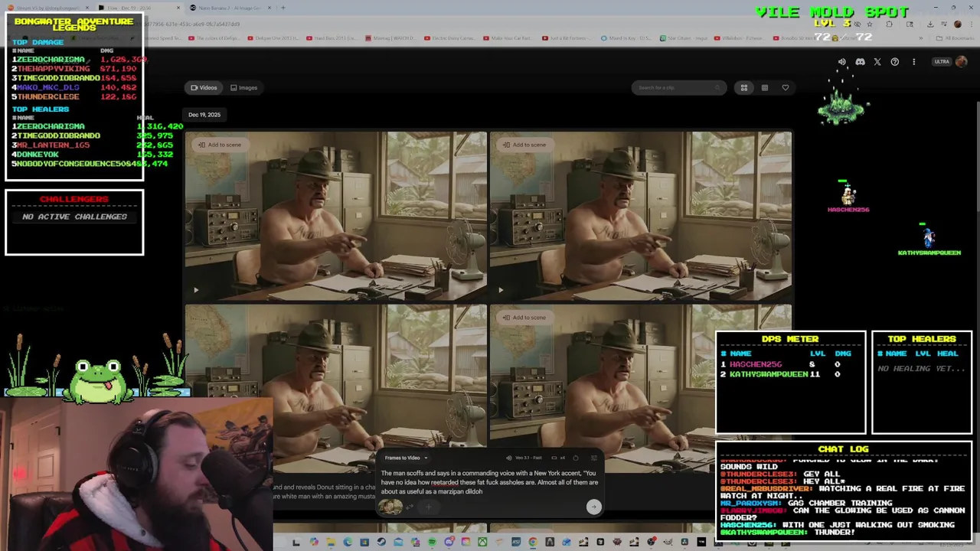Open File Explorer from the taskbar
This screenshot has width=980, height=551.
pos(331,543)
